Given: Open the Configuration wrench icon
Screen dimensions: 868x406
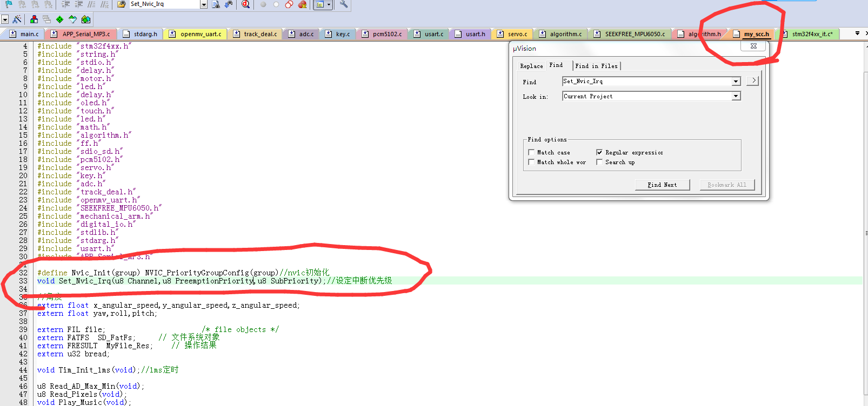Looking at the screenshot, I should coord(344,4).
